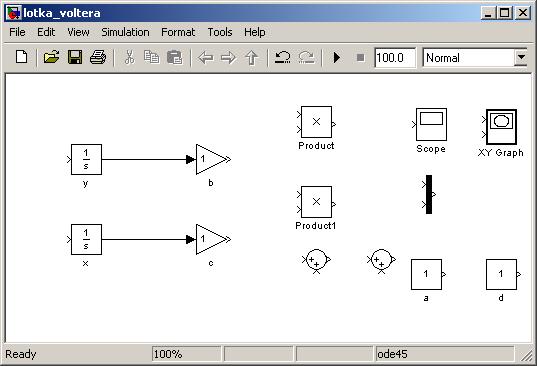Select the Product block
Screen dimensions: 537x366
(316, 122)
